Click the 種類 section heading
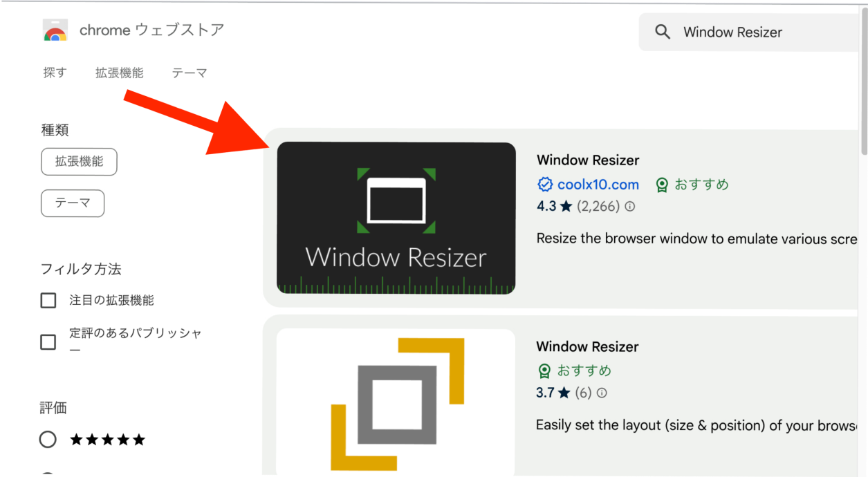This screenshot has width=868, height=477. [55, 130]
